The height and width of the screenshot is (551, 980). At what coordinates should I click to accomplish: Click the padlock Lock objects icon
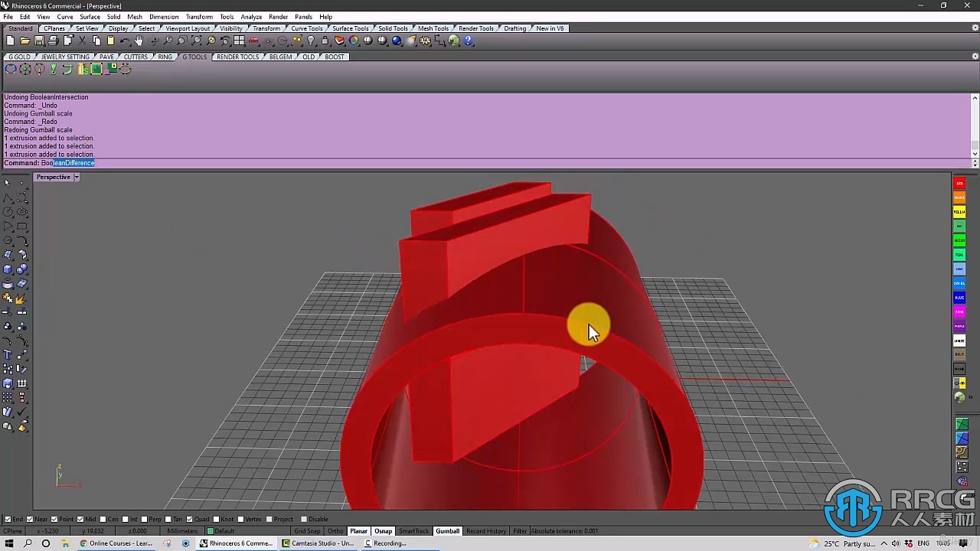tap(325, 41)
